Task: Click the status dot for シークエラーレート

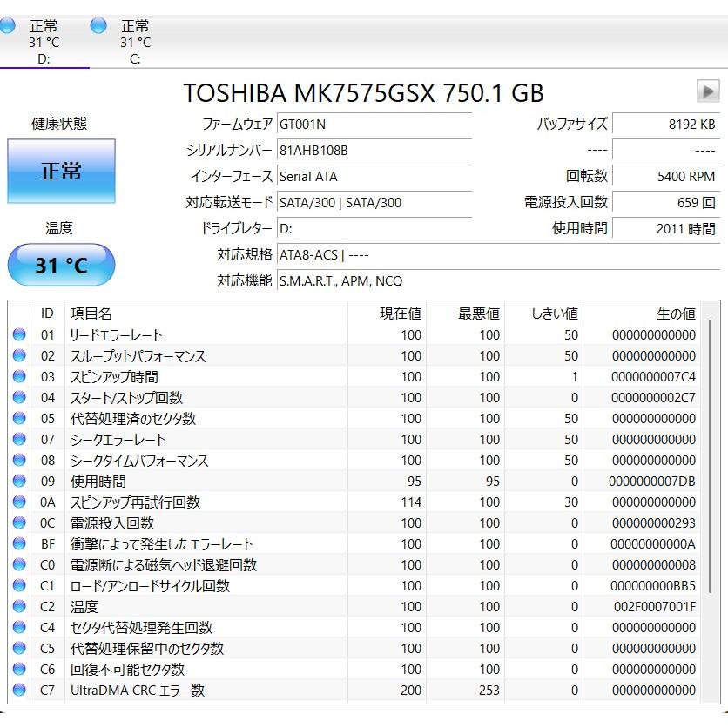Action: click(21, 440)
